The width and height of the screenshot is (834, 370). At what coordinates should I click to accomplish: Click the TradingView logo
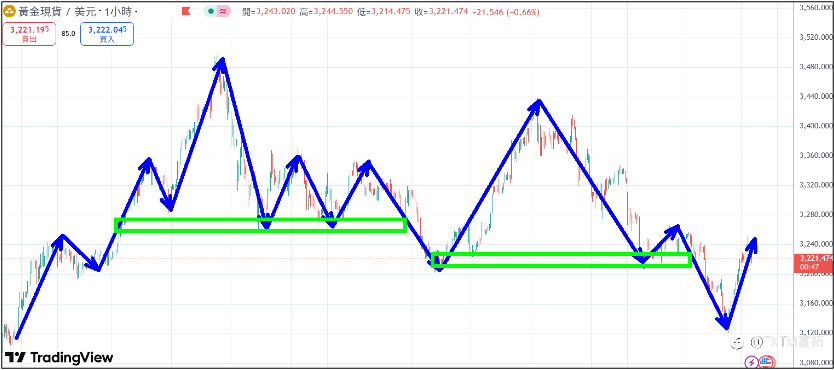(59, 357)
